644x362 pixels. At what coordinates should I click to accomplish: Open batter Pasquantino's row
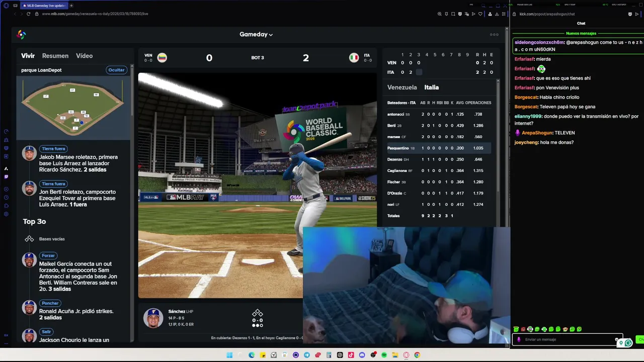point(439,148)
